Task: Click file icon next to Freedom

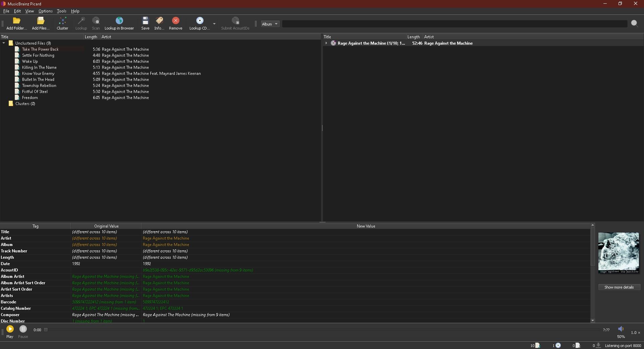Action: tap(17, 97)
